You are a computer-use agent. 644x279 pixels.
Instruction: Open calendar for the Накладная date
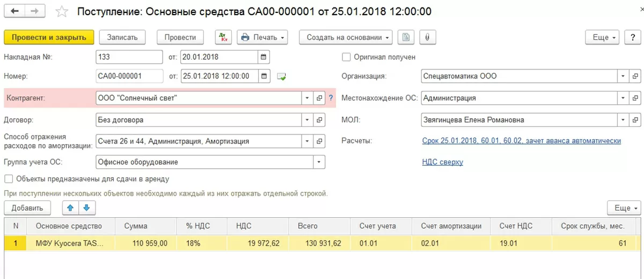point(264,56)
